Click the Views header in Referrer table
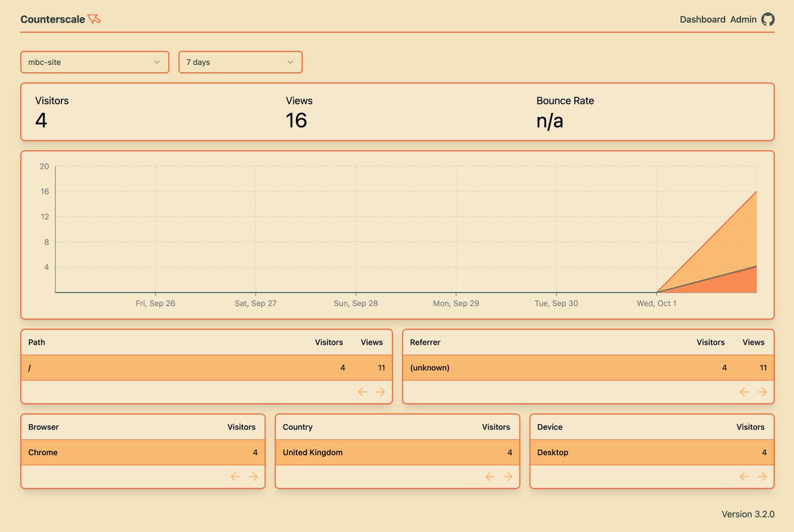The image size is (794, 532). (x=754, y=342)
